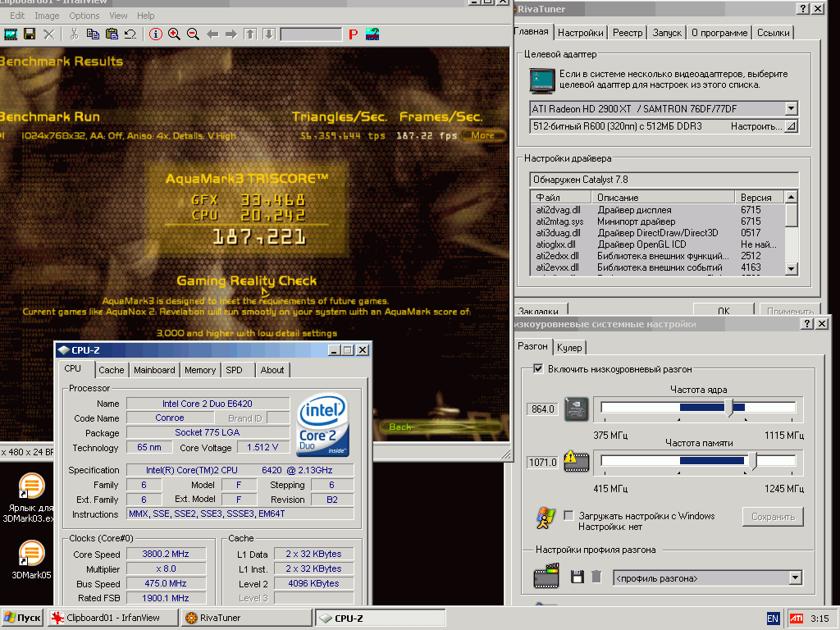Viewport: 840px width, 630px height.
Task: Enable loading settings with Windows checkbox
Action: tap(569, 515)
